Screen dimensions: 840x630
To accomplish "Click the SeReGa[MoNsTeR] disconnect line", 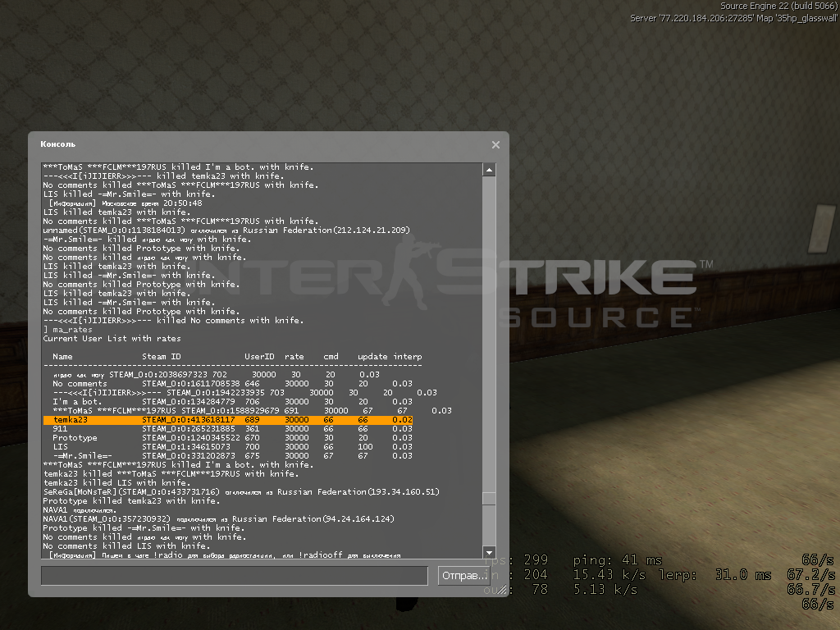I will [241, 492].
